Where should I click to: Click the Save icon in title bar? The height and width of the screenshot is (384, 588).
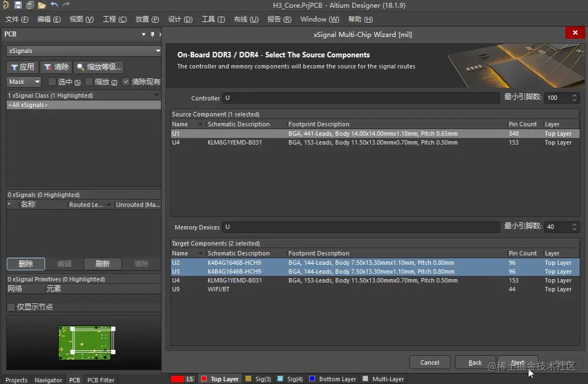tap(18, 5)
